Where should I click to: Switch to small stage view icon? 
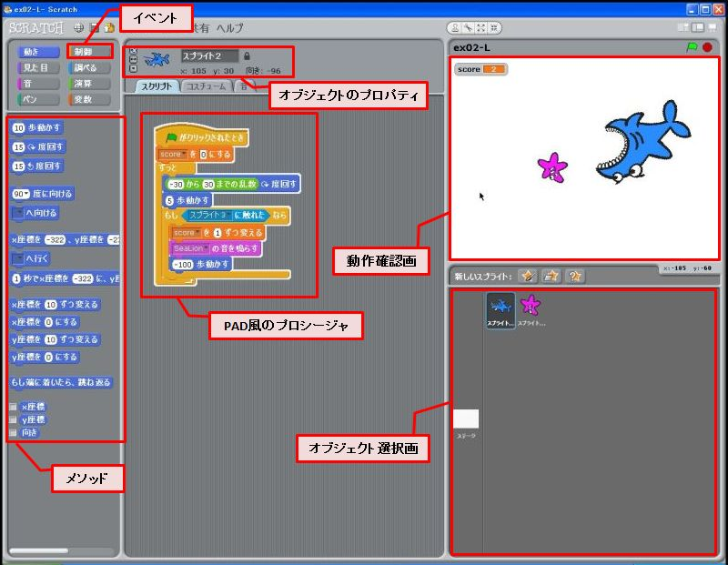(x=683, y=27)
